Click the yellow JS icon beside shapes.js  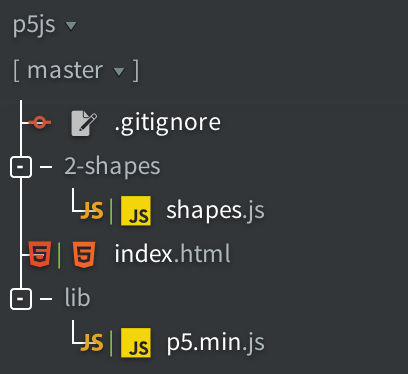pos(136,211)
